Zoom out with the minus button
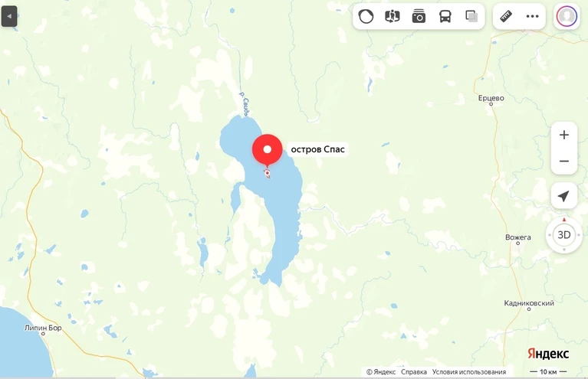This screenshot has width=588, height=379. click(564, 162)
